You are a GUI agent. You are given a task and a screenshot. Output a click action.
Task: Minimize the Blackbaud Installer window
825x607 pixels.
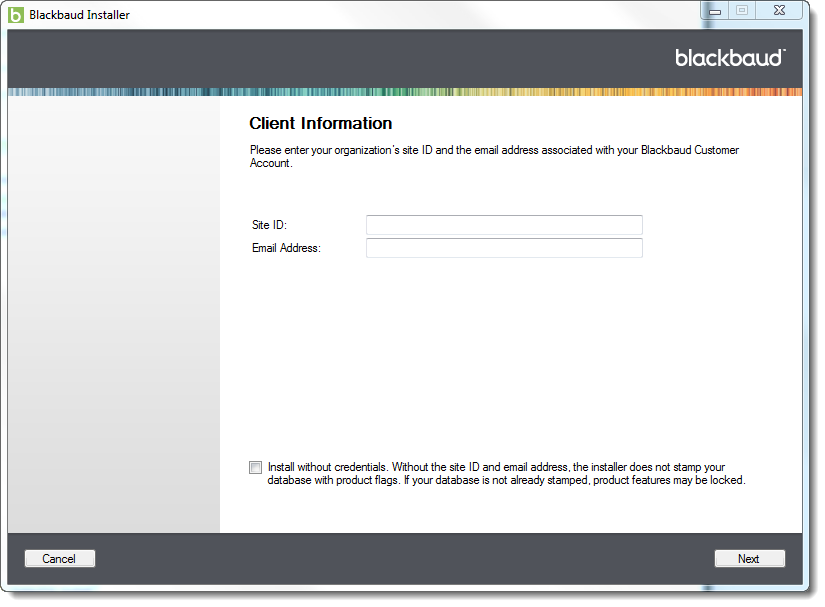(715, 11)
